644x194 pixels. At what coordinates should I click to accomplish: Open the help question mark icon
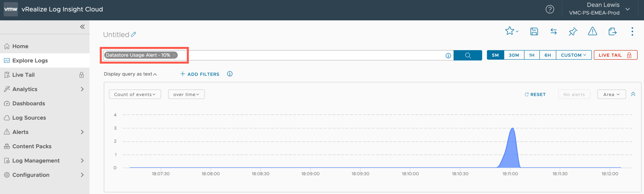pos(550,9)
